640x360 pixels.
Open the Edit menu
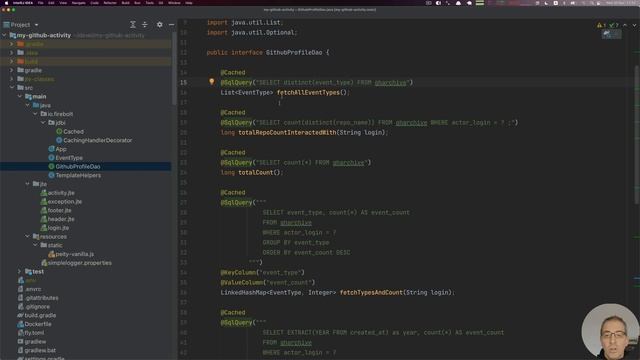click(51, 3)
